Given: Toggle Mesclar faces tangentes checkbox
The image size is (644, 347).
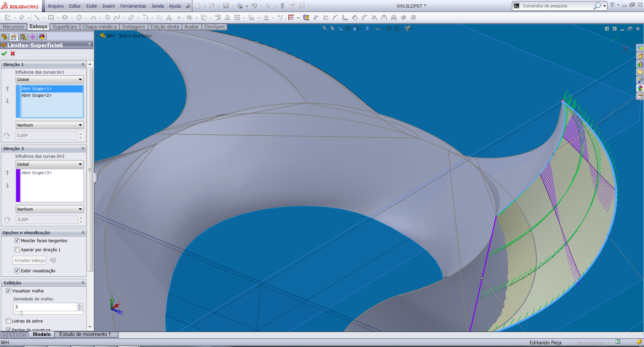Looking at the screenshot, I should (17, 240).
